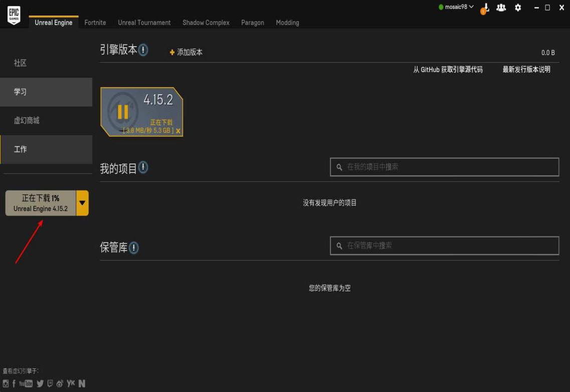Click the 没有发现用户的项目 message
This screenshot has height=392, width=570.
pyautogui.click(x=330, y=203)
